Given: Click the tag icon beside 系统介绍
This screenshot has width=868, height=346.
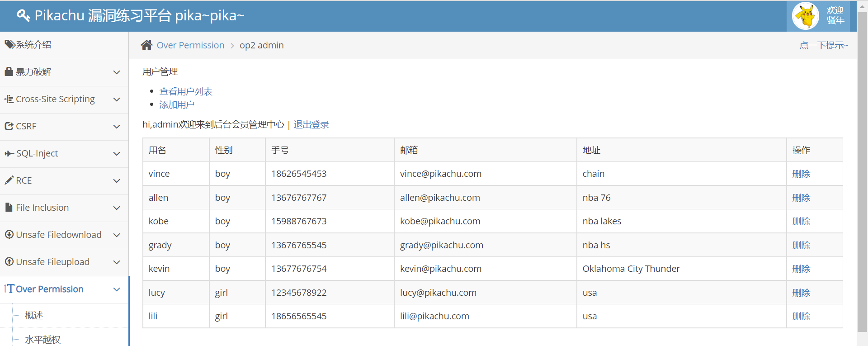Looking at the screenshot, I should (x=9, y=44).
